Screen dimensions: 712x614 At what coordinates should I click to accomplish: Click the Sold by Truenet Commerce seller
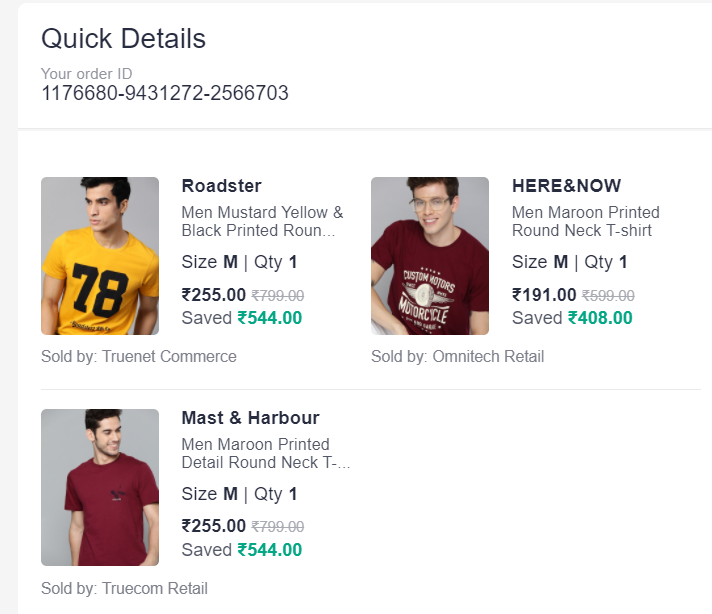coord(139,356)
